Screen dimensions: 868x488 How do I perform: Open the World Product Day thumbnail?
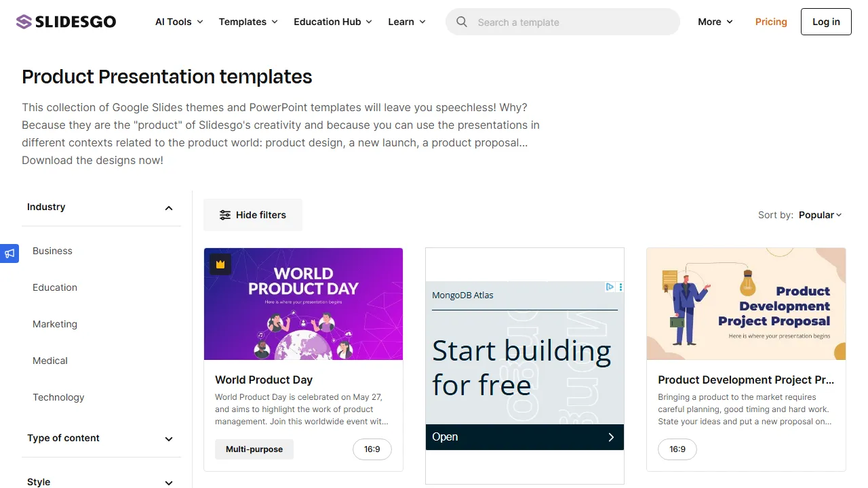coord(303,304)
